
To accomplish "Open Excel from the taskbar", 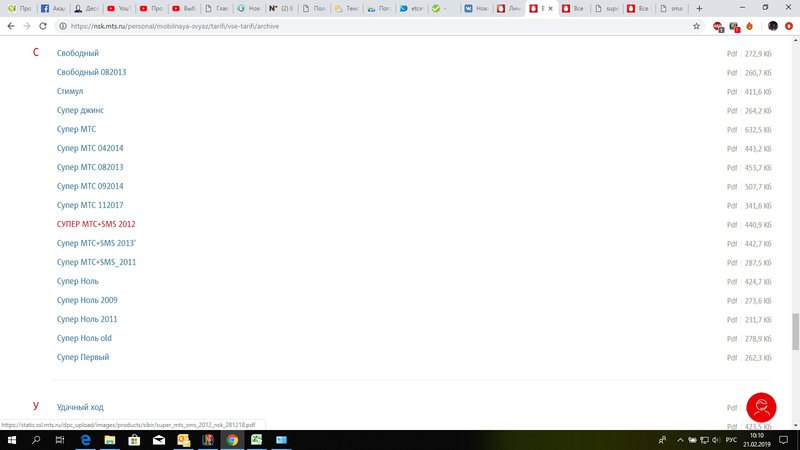I will pos(257,440).
